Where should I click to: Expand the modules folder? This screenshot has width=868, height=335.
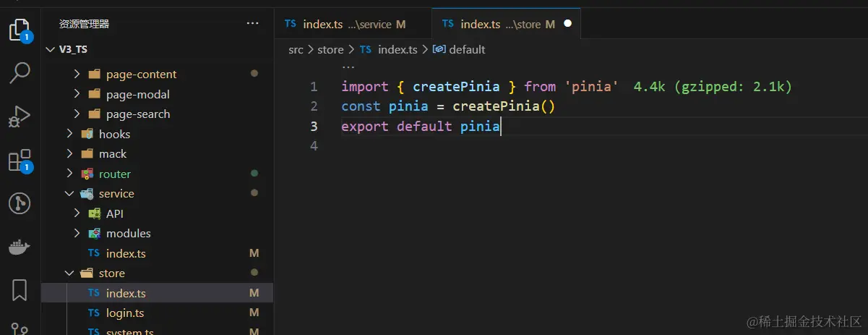(x=78, y=233)
